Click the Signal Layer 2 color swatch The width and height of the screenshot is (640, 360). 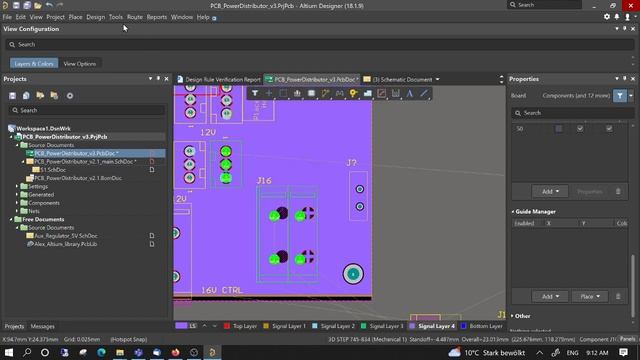(x=315, y=326)
